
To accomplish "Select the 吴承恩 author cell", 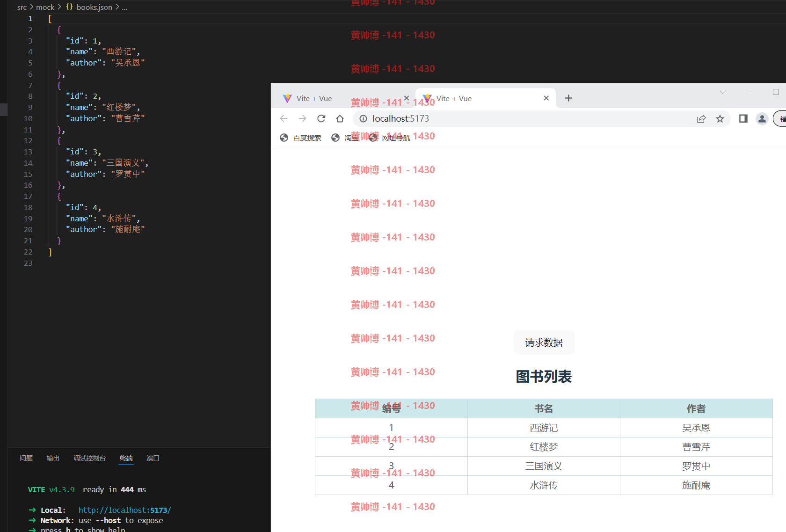I will [696, 428].
